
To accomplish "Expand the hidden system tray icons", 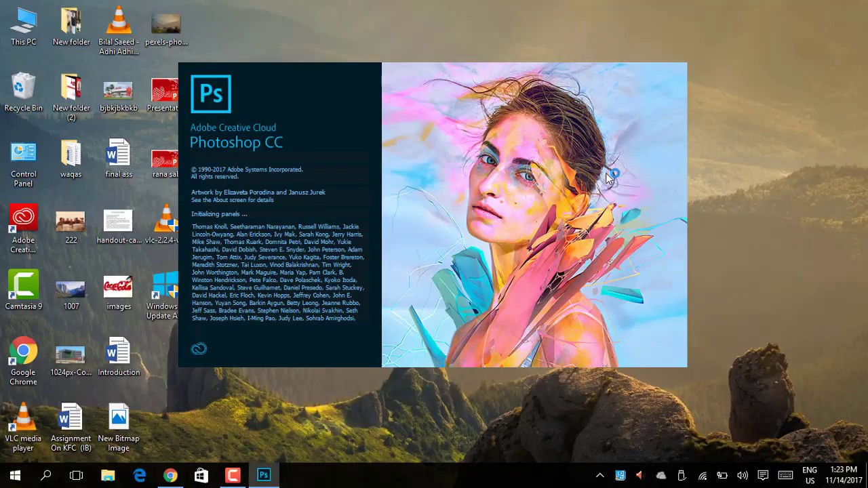I will point(599,475).
